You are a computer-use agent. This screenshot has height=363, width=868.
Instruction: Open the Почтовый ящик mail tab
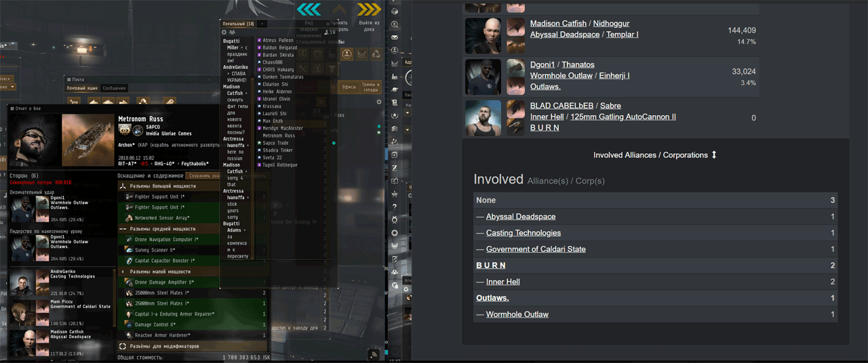(83, 88)
